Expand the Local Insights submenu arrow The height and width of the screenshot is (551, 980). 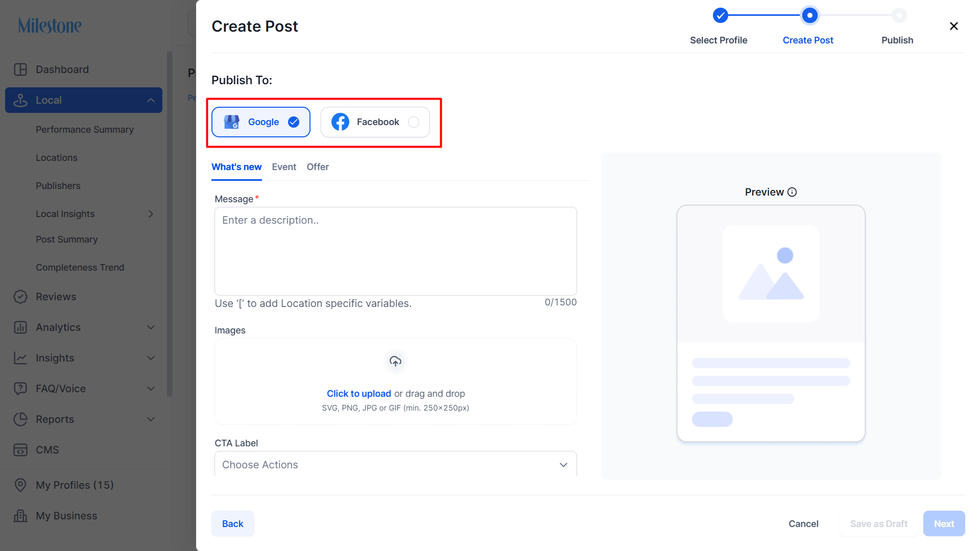151,214
